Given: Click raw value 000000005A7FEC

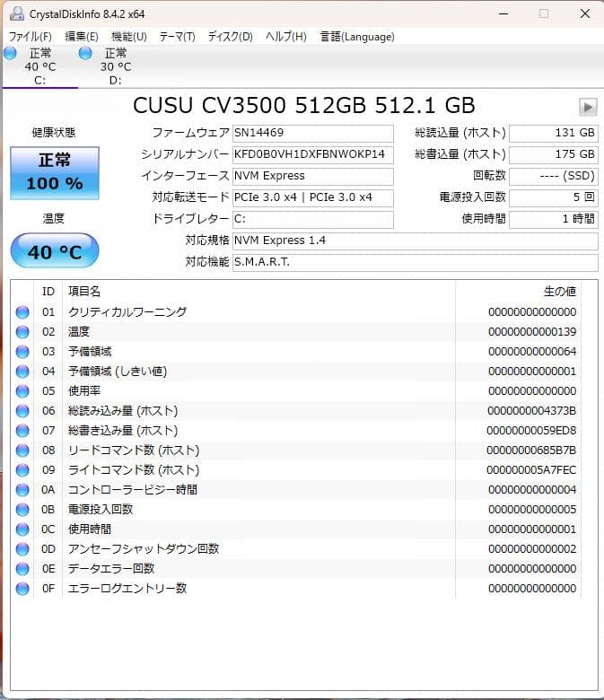Looking at the screenshot, I should pyautogui.click(x=531, y=470).
